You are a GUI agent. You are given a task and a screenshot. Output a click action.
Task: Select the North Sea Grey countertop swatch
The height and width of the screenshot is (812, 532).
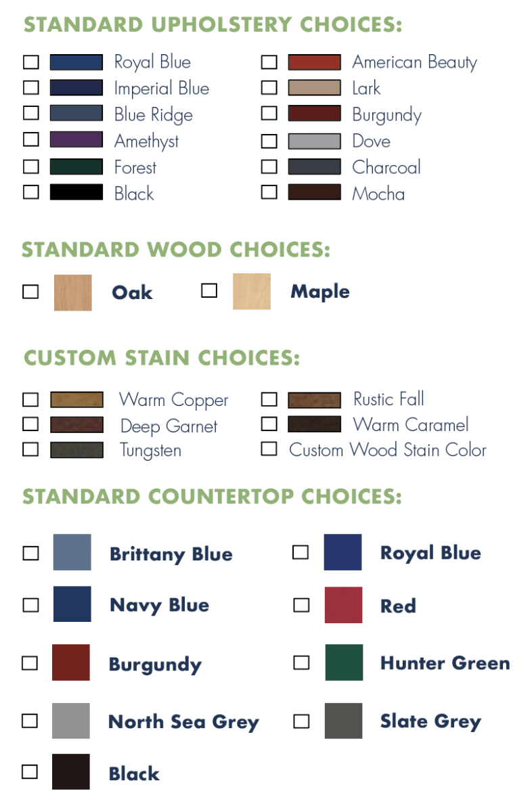pos(71,721)
